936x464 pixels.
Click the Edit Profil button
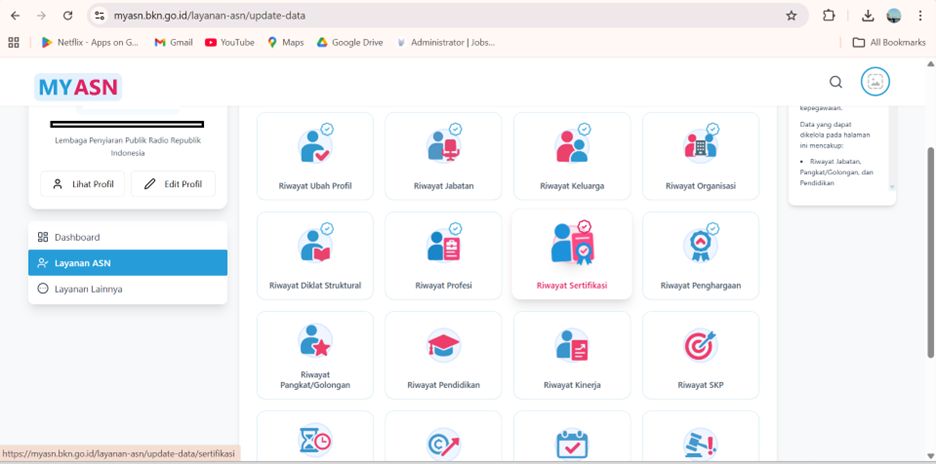coord(173,184)
